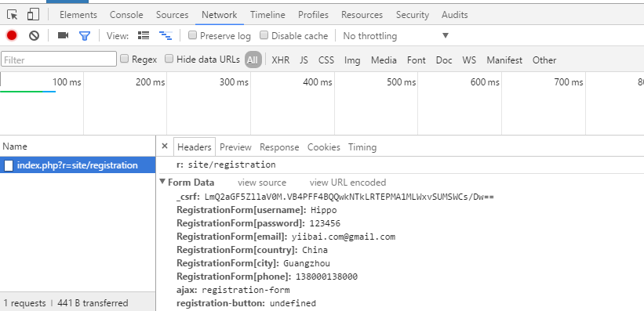
Task: Stop recording with the red record button
Action: point(12,36)
